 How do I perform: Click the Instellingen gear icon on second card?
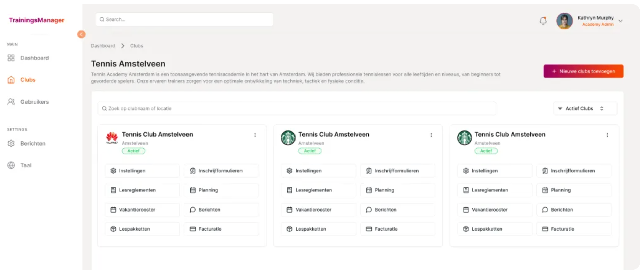(x=289, y=171)
